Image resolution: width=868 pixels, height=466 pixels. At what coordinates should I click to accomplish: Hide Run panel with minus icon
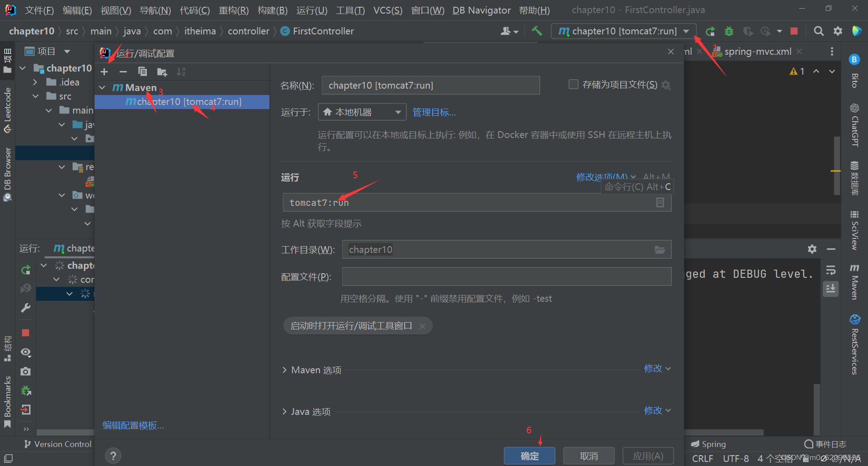click(831, 249)
